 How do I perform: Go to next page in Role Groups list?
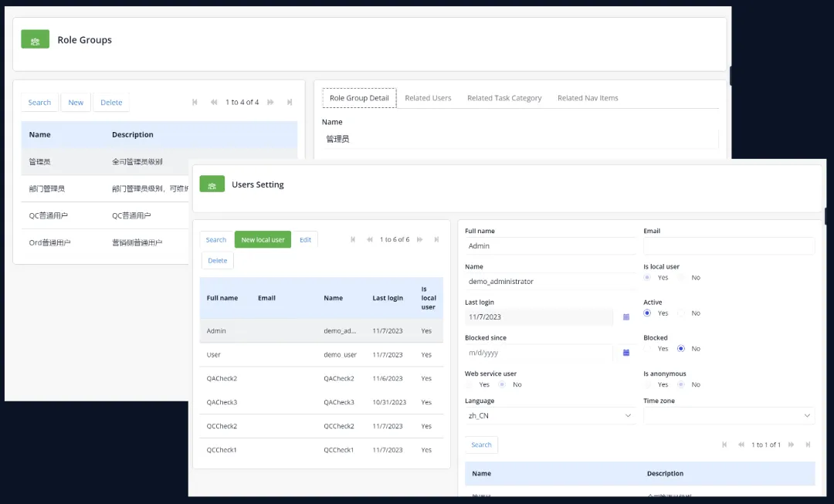coord(270,102)
